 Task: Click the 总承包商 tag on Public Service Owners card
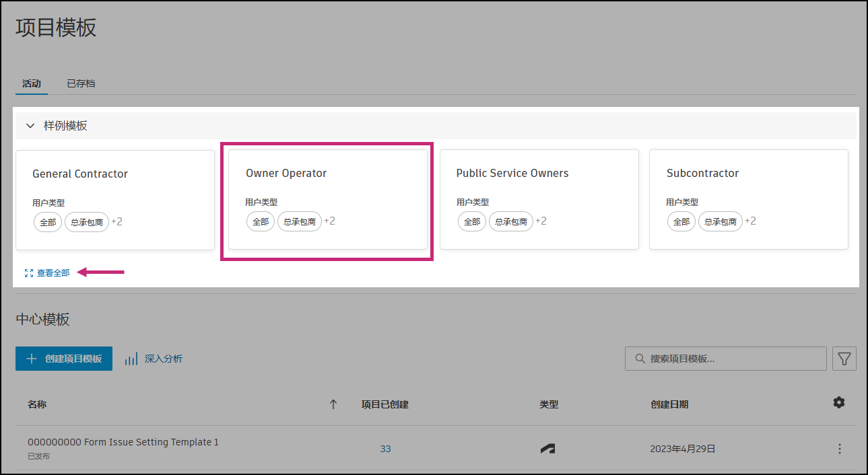click(511, 221)
